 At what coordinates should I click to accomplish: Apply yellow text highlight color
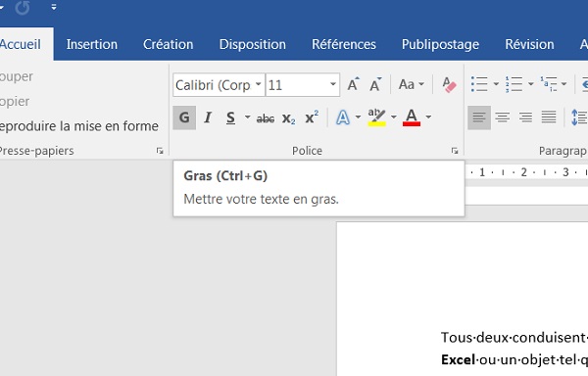[x=377, y=117]
